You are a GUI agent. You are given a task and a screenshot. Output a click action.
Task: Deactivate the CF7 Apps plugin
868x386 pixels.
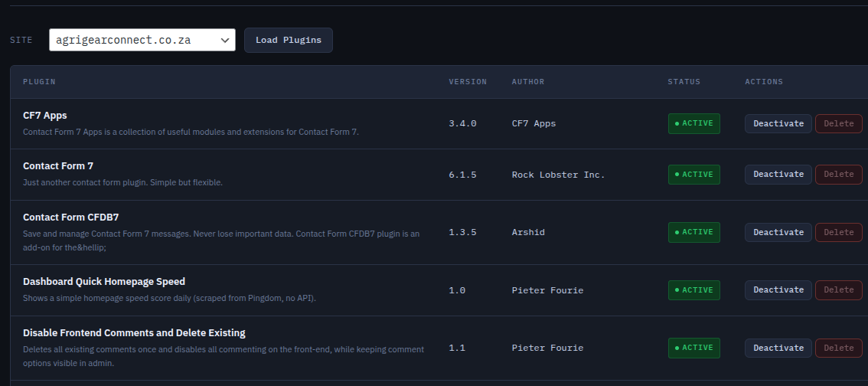778,123
